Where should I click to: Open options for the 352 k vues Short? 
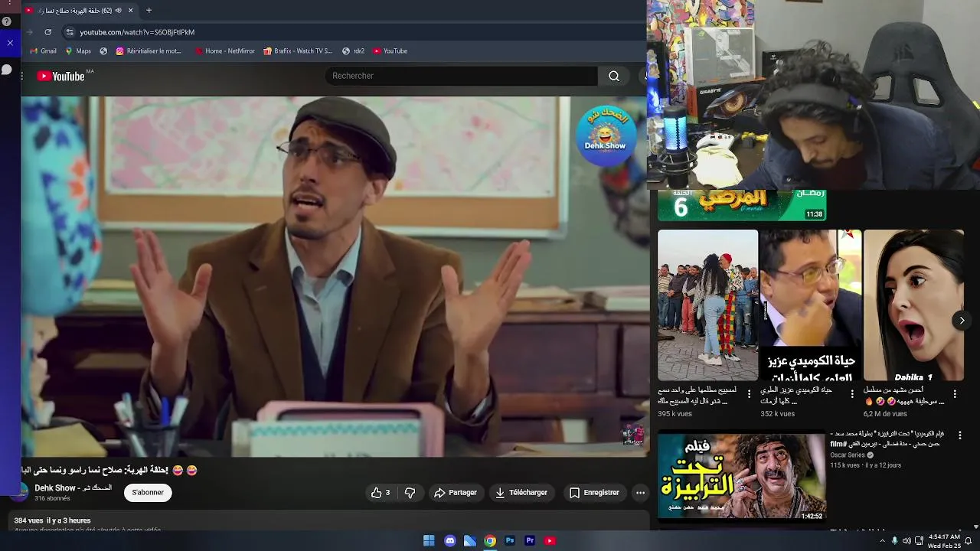pyautogui.click(x=852, y=394)
